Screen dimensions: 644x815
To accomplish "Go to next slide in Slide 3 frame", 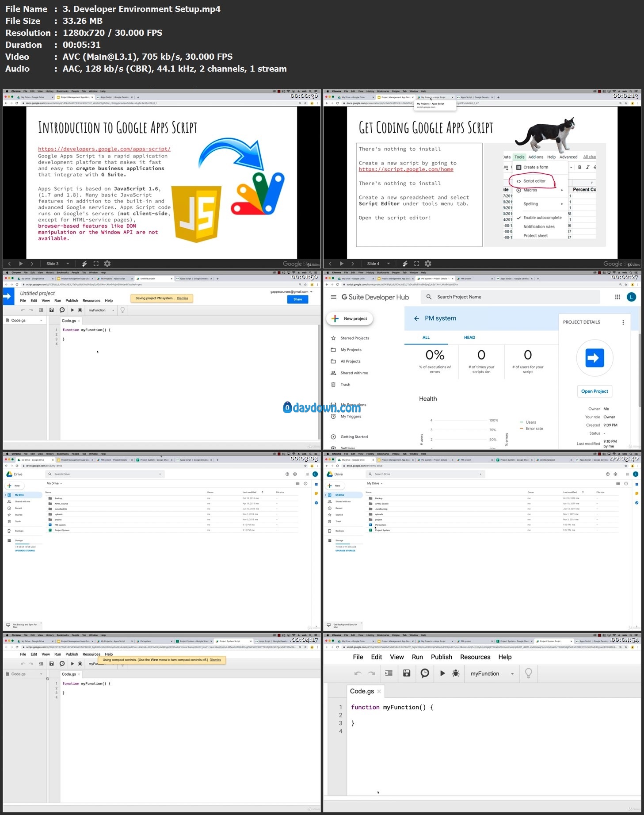I will click(32, 264).
